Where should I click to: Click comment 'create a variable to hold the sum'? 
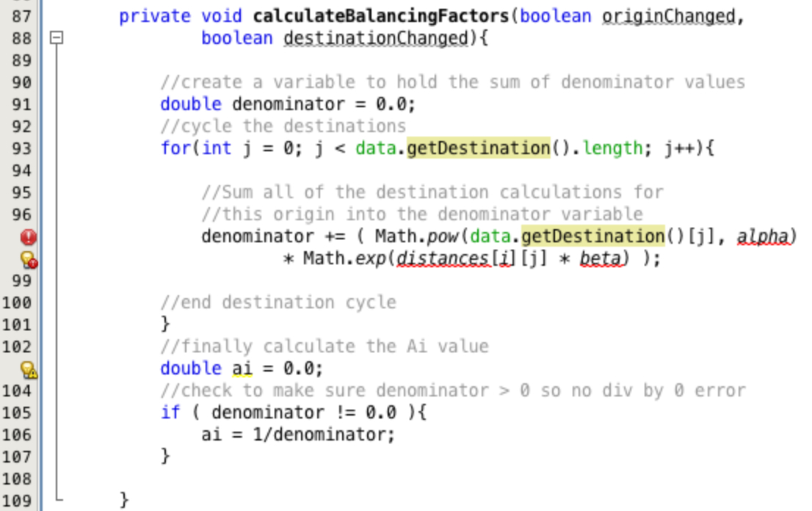pyautogui.click(x=452, y=82)
